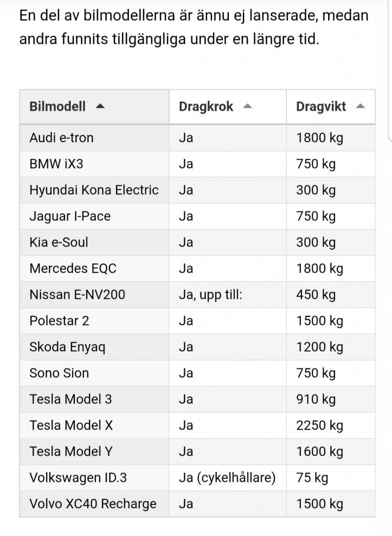
Task: Select the Kia e-Soul cell
Action: tap(94, 242)
